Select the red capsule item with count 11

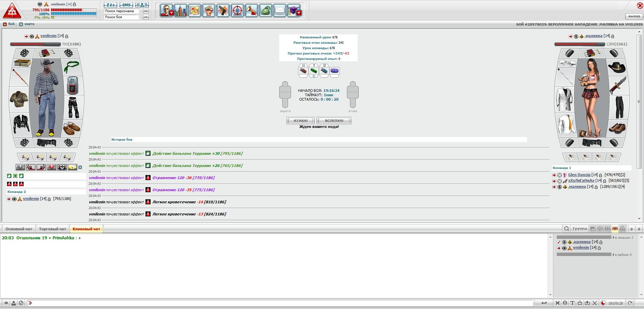click(x=303, y=71)
